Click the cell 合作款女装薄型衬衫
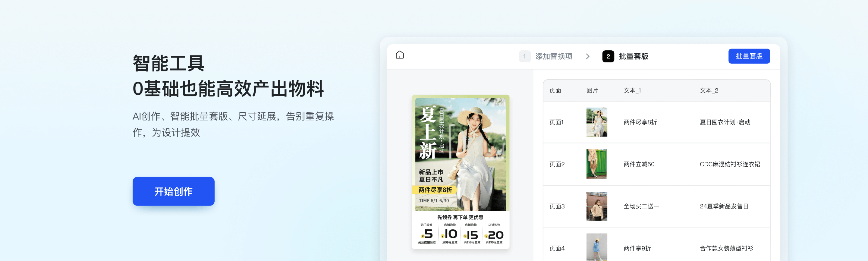 click(x=726, y=248)
